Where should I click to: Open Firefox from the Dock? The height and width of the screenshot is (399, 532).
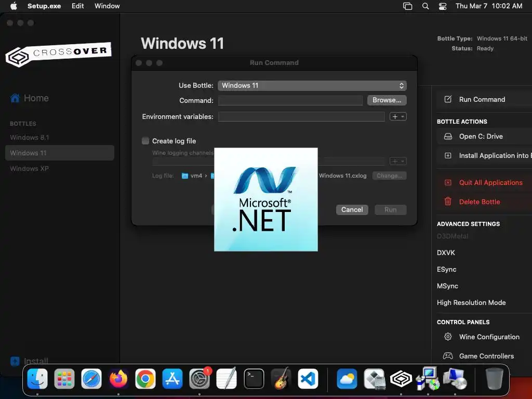click(118, 379)
